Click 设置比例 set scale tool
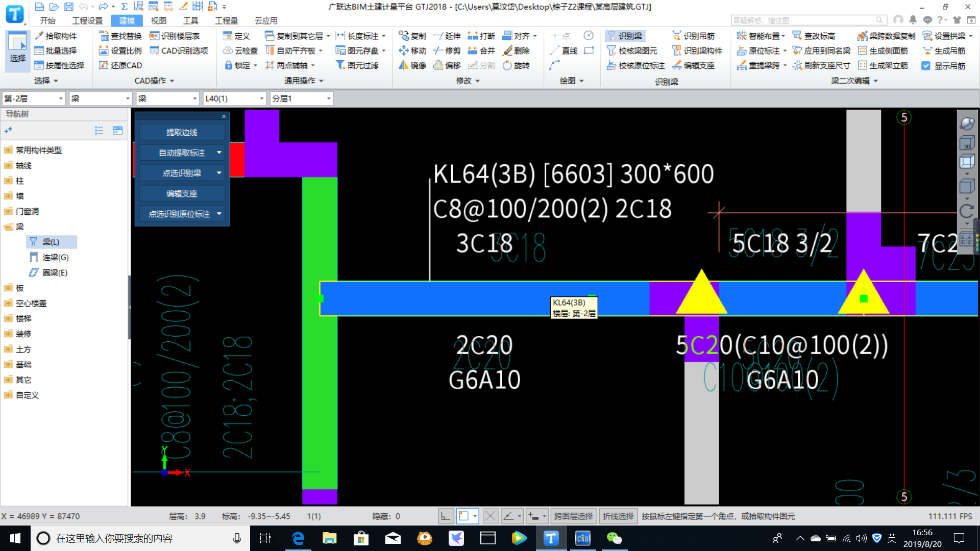 coord(120,51)
